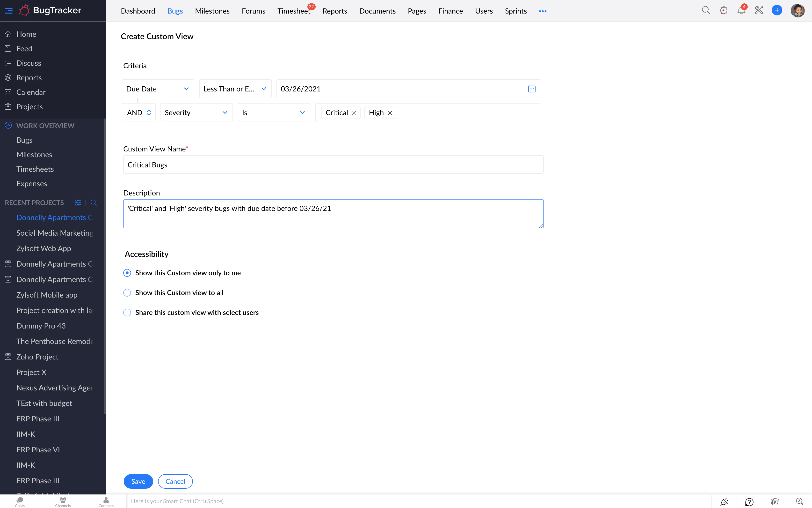Click the Custom View Name field
Image resolution: width=812 pixels, height=508 pixels.
point(333,165)
